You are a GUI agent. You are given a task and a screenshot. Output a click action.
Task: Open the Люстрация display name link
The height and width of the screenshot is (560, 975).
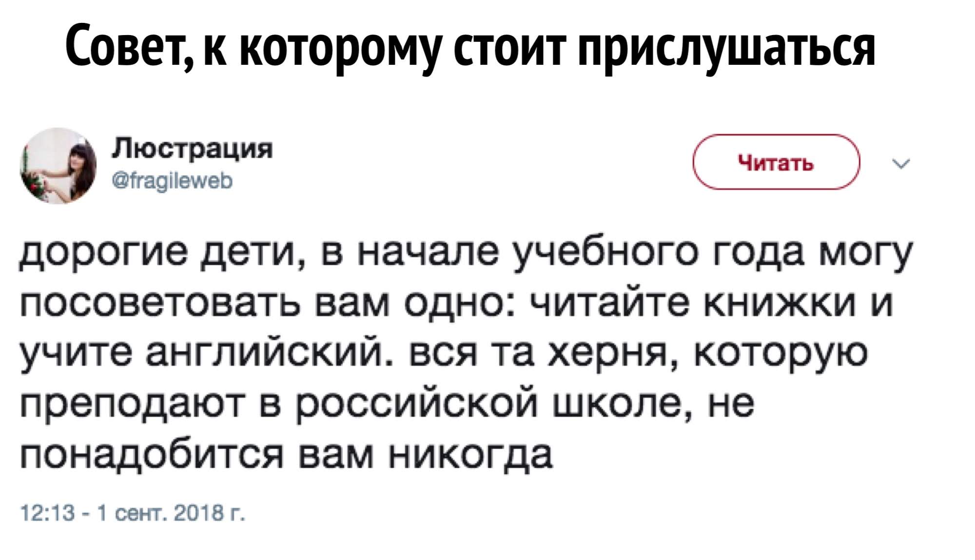193,148
